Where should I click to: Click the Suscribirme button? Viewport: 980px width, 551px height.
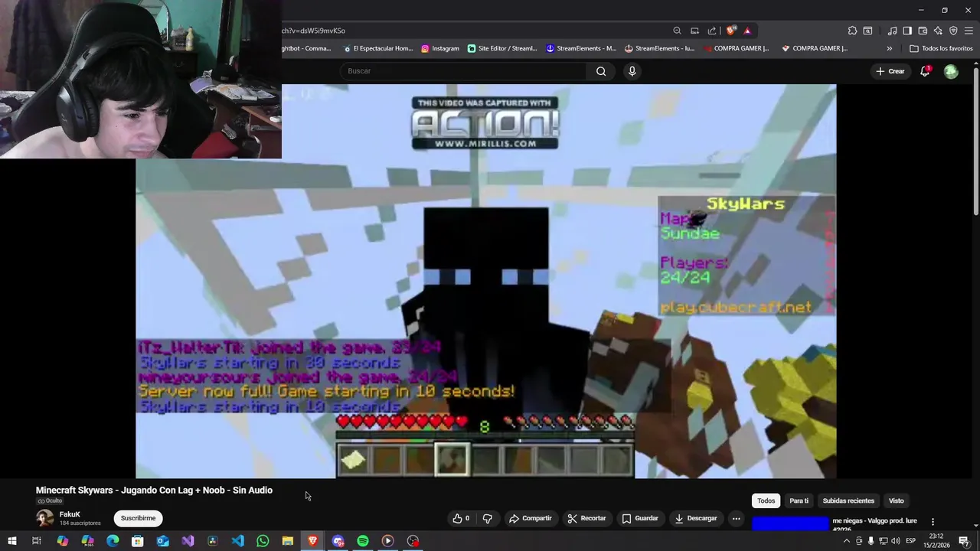pyautogui.click(x=138, y=518)
